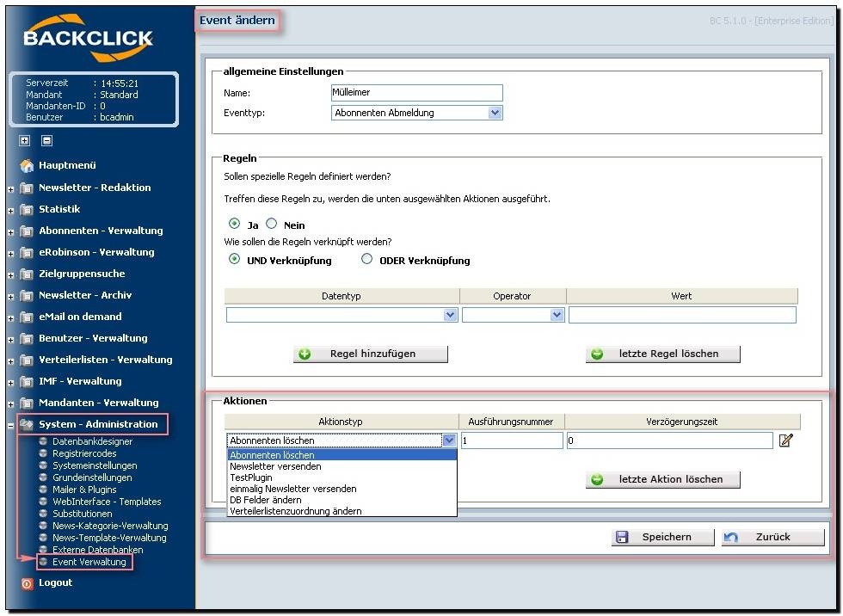Click Regel hinzufügen button
Viewport: 843px width, 616px height.
[x=371, y=354]
